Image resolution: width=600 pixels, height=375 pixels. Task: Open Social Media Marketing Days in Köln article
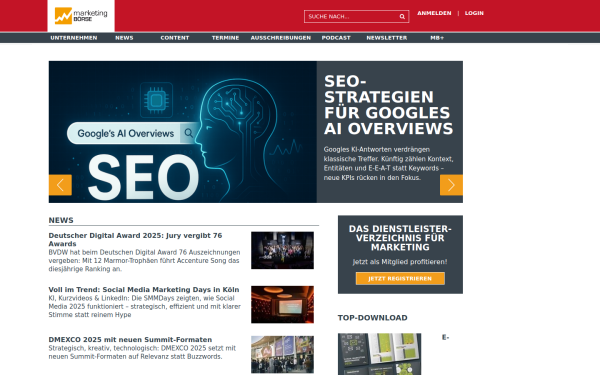pyautogui.click(x=144, y=290)
